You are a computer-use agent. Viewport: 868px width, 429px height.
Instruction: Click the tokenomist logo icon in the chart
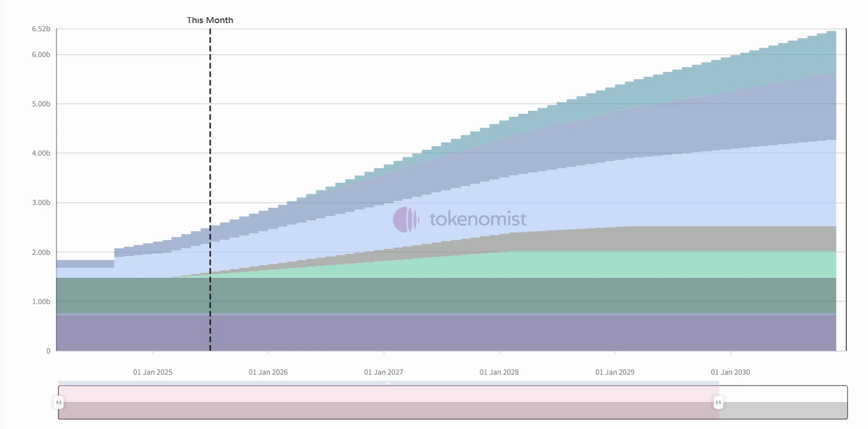pyautogui.click(x=405, y=219)
